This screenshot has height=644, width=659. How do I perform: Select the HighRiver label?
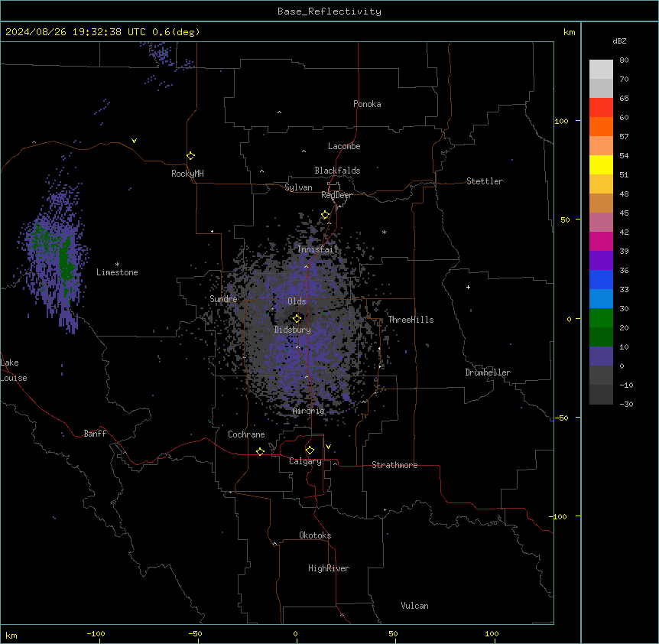point(329,568)
